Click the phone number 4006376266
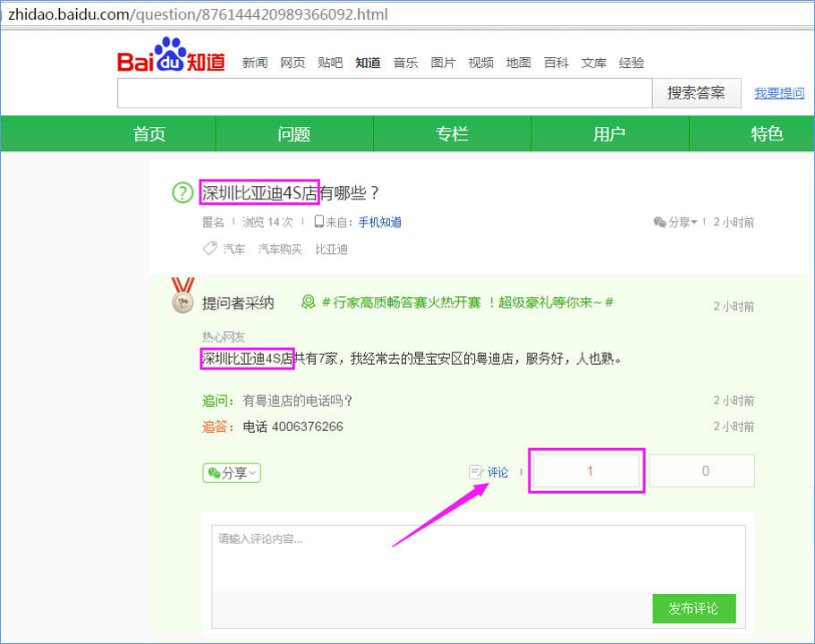Viewport: 815px width, 644px height. coord(307,427)
